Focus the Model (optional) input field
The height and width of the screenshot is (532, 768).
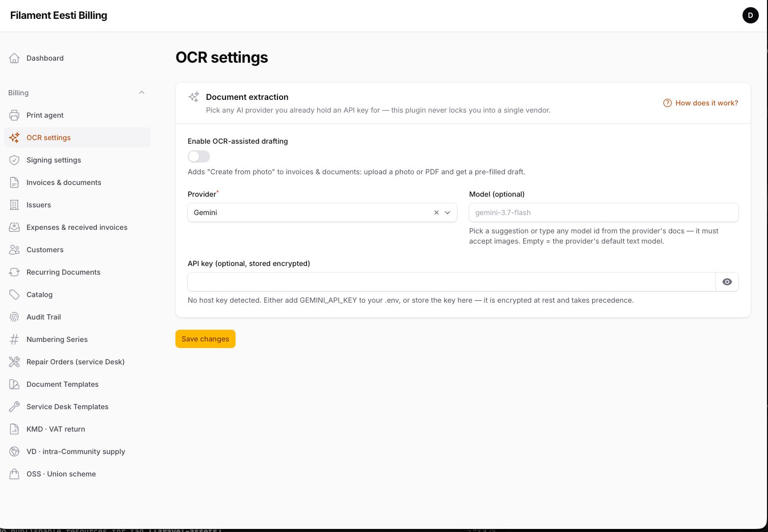coord(604,212)
